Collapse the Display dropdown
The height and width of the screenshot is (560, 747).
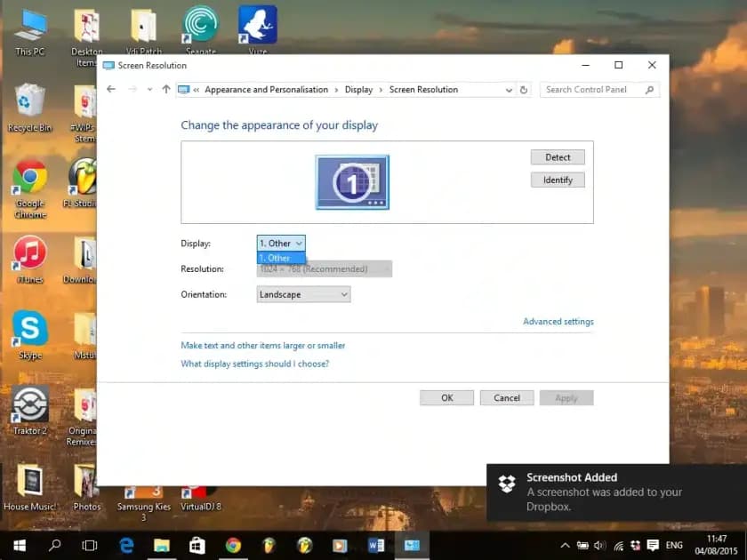coord(281,244)
